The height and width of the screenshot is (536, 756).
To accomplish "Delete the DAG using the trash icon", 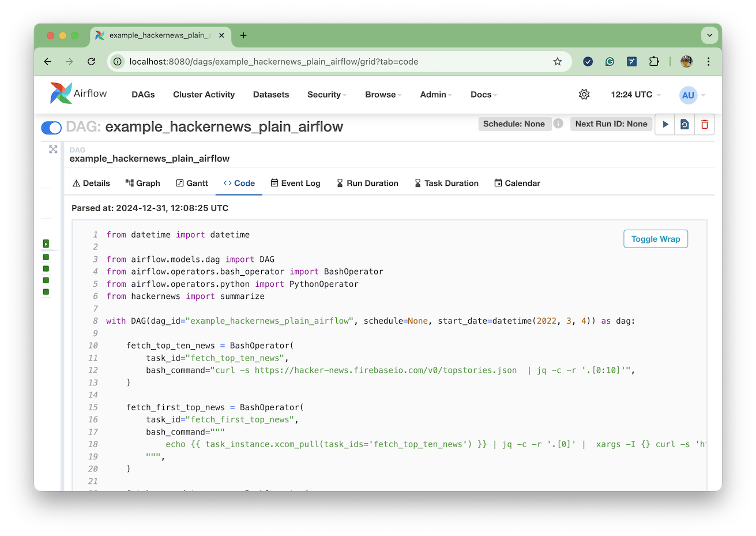I will tap(704, 124).
